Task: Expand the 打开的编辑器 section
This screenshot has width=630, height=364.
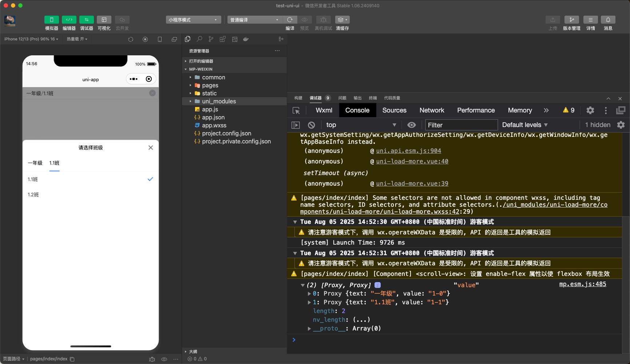Action: tap(234, 61)
